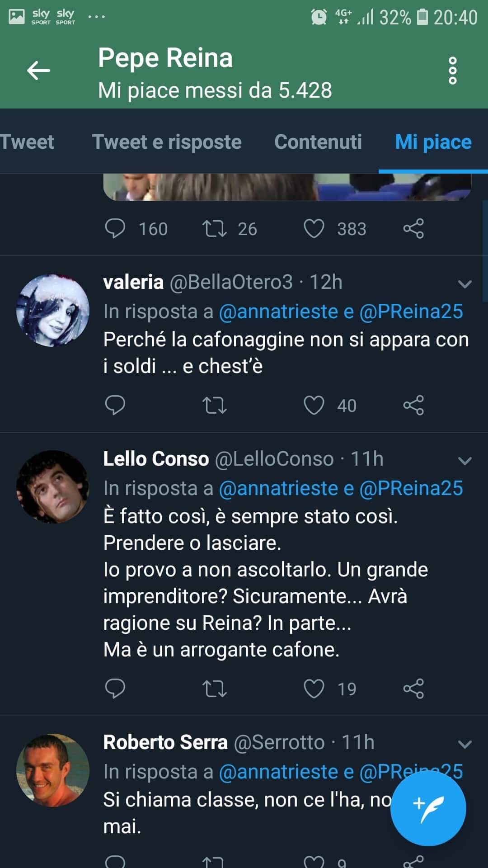Share Lello Conso's tweet
This screenshot has height=868, width=488.
coord(413,689)
